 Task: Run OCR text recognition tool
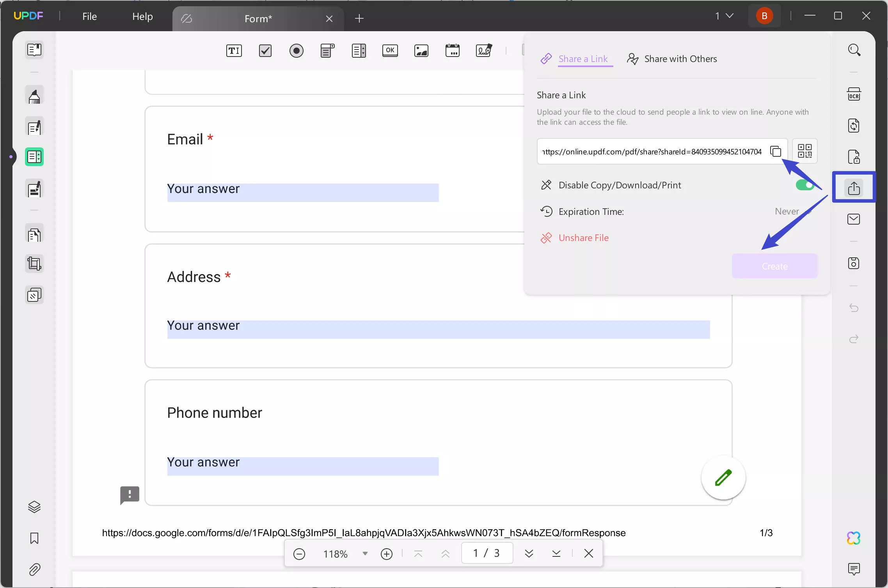click(854, 94)
